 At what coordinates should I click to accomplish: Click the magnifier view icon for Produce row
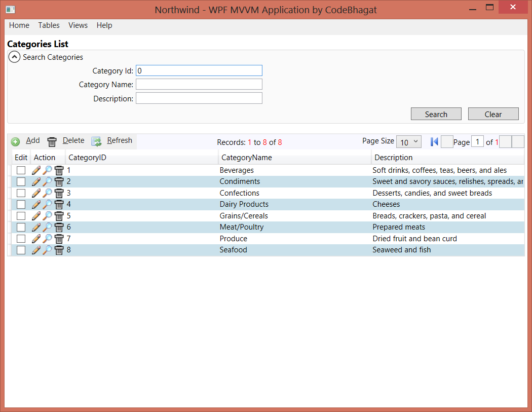[47, 239]
